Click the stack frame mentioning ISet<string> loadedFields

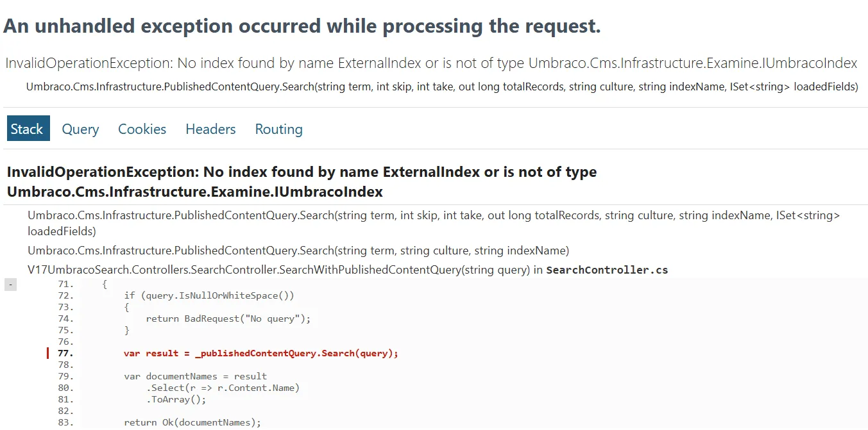coord(434,223)
